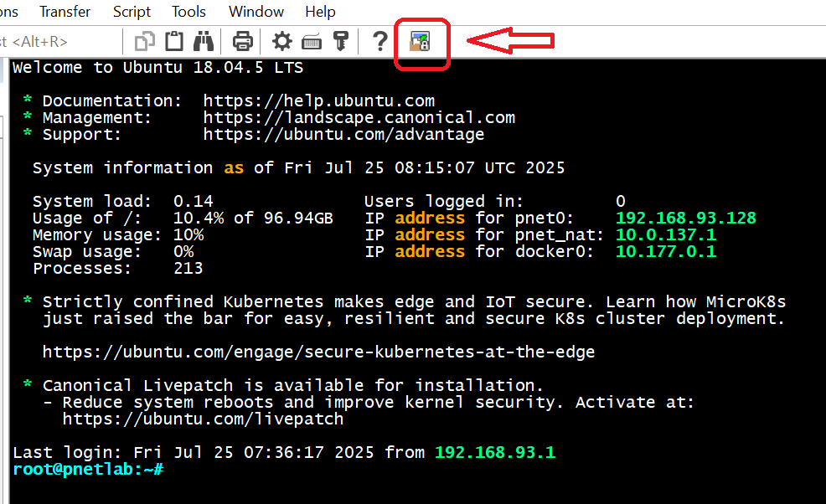Click the question mark help icon
This screenshot has width=826, height=504.
379,41
